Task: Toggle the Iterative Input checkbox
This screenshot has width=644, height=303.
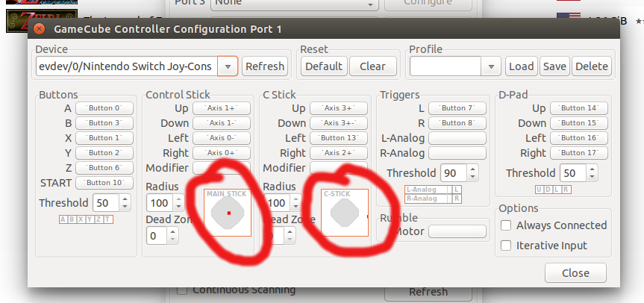Action: [506, 246]
